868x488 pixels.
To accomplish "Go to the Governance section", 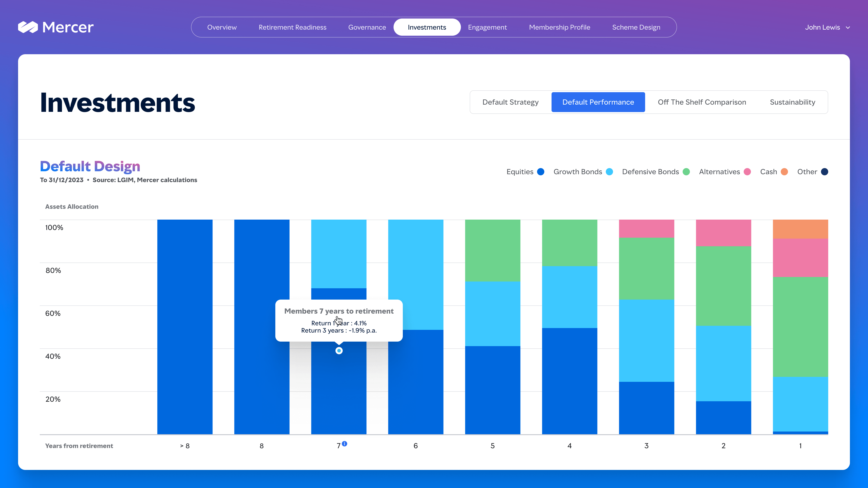I will (367, 27).
